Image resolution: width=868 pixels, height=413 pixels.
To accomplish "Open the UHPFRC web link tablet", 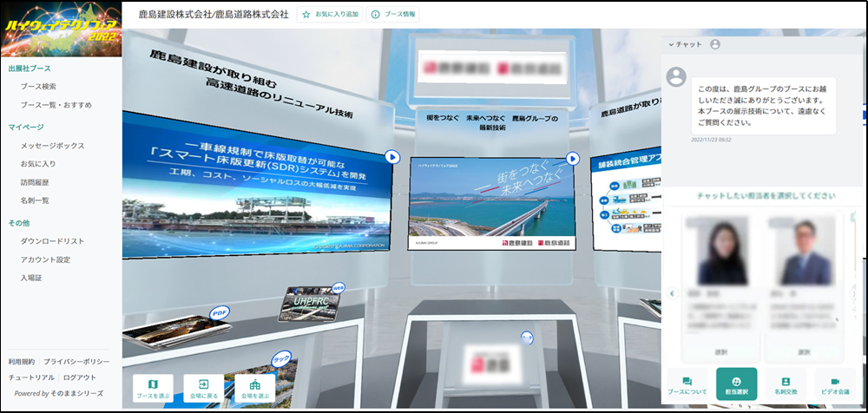I will (309, 304).
